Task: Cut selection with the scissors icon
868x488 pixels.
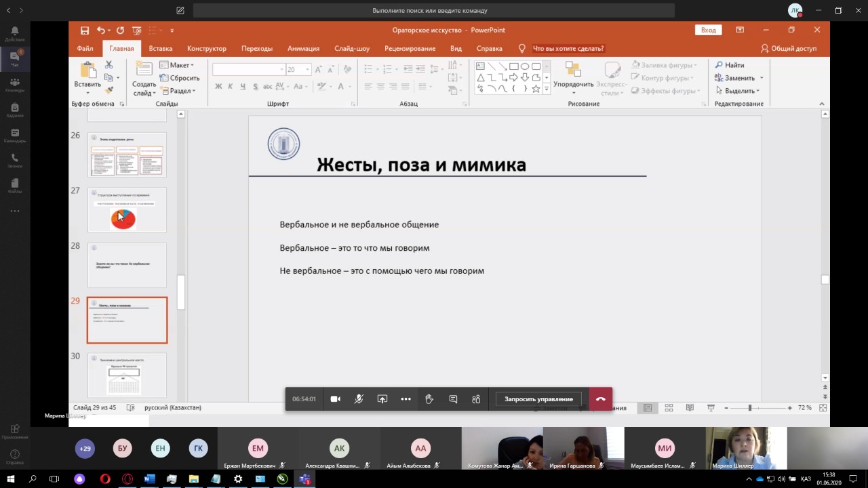Action: point(108,64)
